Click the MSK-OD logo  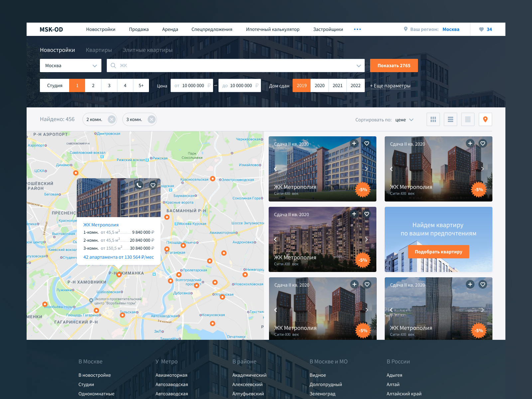[x=51, y=29]
